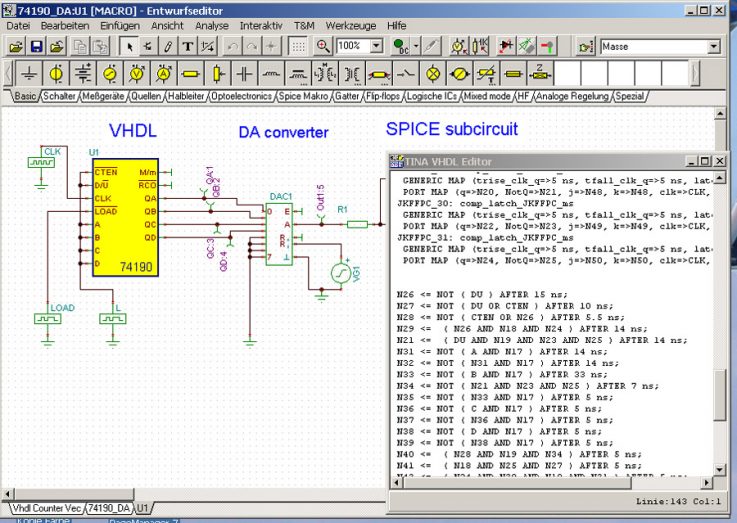This screenshot has width=737, height=523.
Task: Open the Masse component dropdown
Action: coord(713,47)
